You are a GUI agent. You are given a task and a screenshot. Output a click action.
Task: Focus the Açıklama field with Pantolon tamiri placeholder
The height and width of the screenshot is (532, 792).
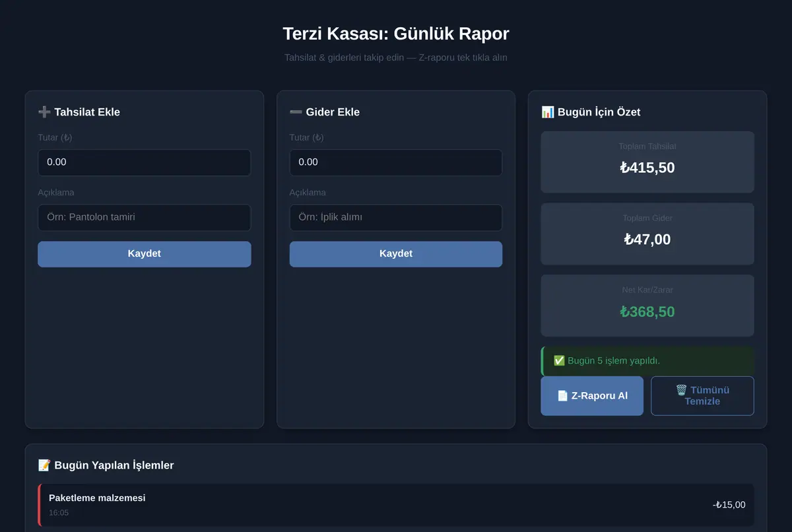pyautogui.click(x=144, y=217)
